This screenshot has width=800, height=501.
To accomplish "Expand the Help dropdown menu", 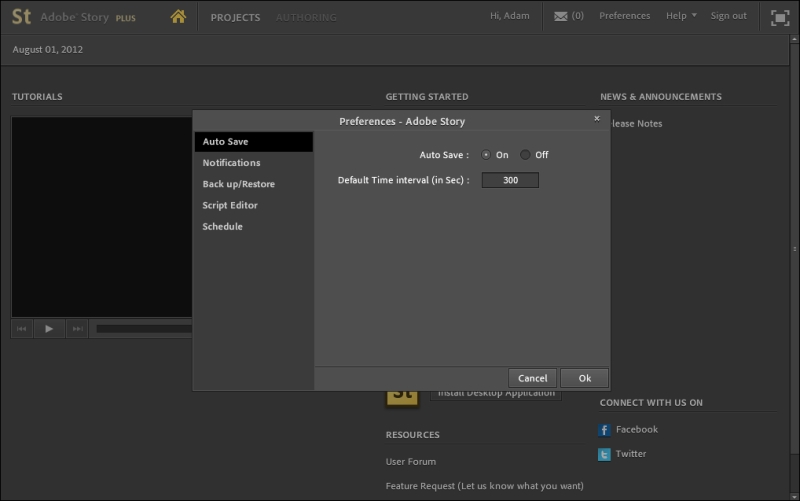I will pos(681,16).
